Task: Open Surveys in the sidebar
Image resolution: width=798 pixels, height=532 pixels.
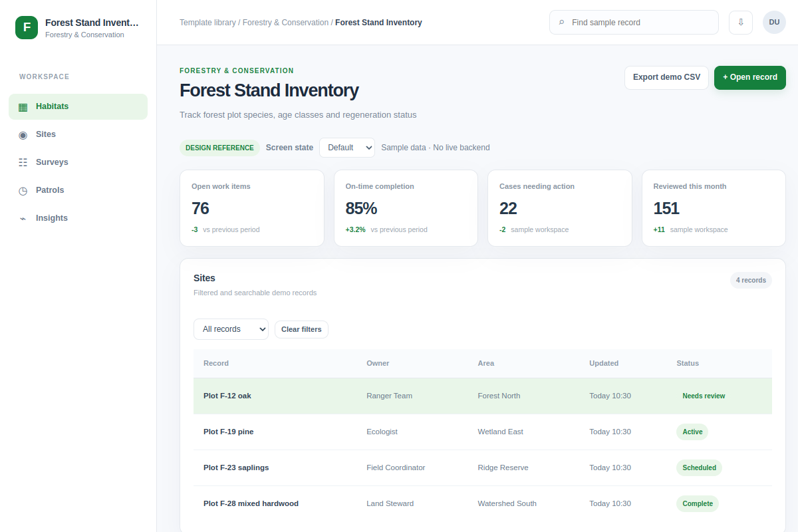Action: pos(78,162)
